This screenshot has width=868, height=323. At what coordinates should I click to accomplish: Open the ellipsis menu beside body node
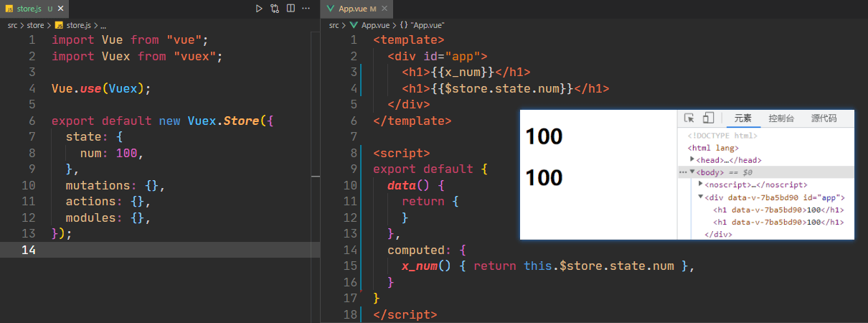(x=683, y=173)
